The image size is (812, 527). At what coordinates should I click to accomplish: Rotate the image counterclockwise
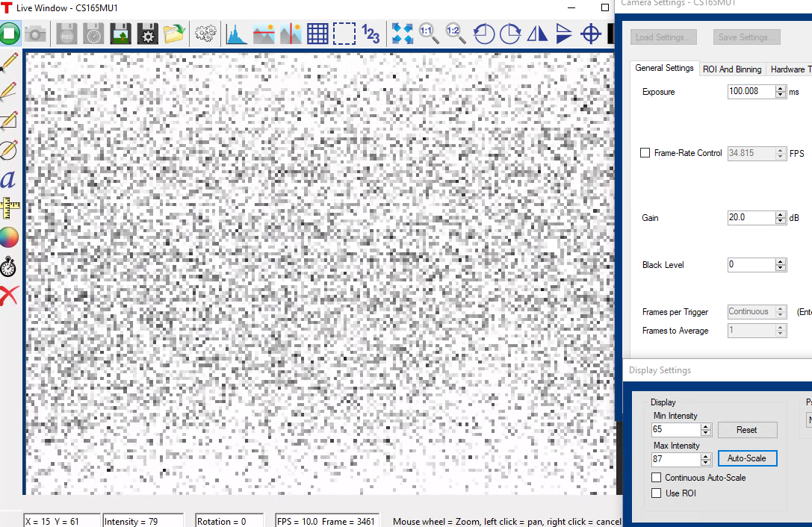tap(483, 34)
